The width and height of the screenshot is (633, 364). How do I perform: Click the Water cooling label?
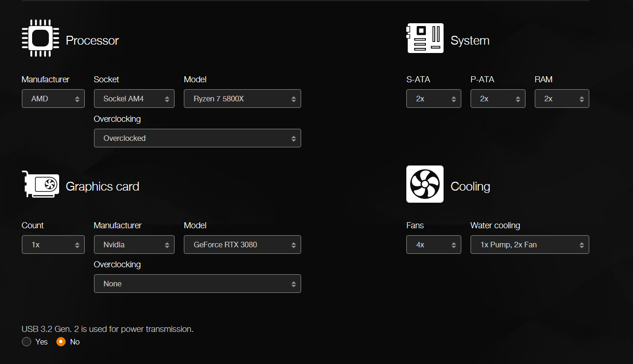pos(495,225)
